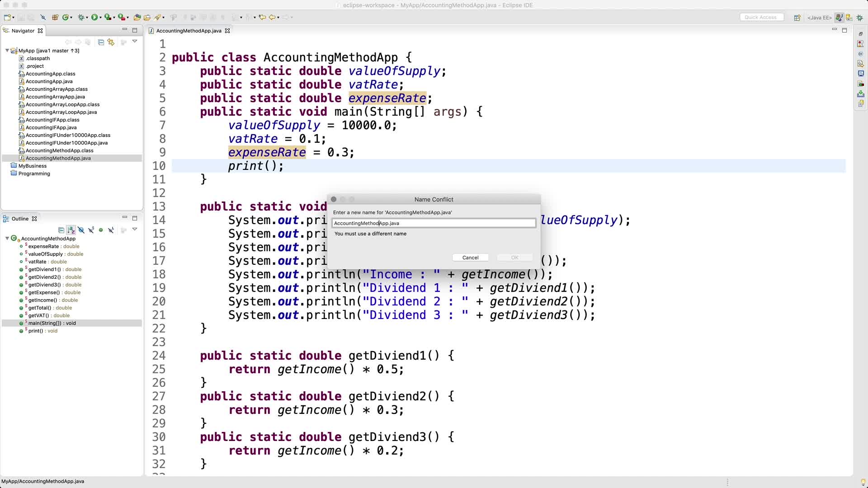The width and height of the screenshot is (868, 488).
Task: Open the Declaration view icon
Action: (x=861, y=64)
